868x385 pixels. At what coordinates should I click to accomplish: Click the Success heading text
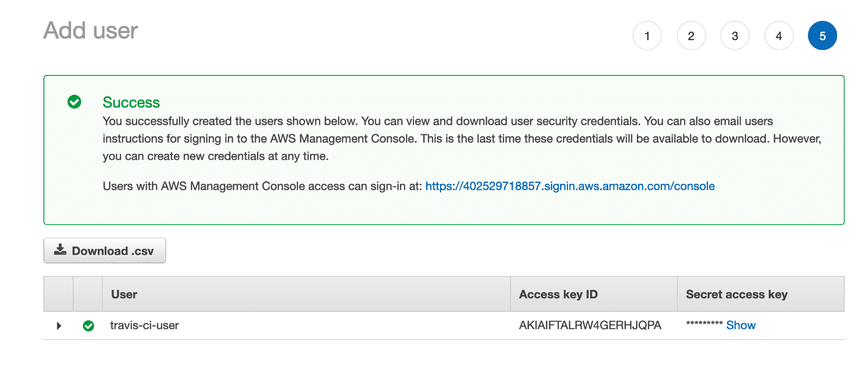click(x=131, y=102)
